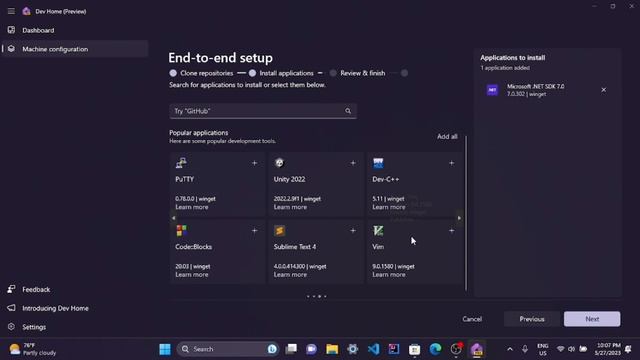
Task: Add Dev-C++ to install list
Action: 451,163
